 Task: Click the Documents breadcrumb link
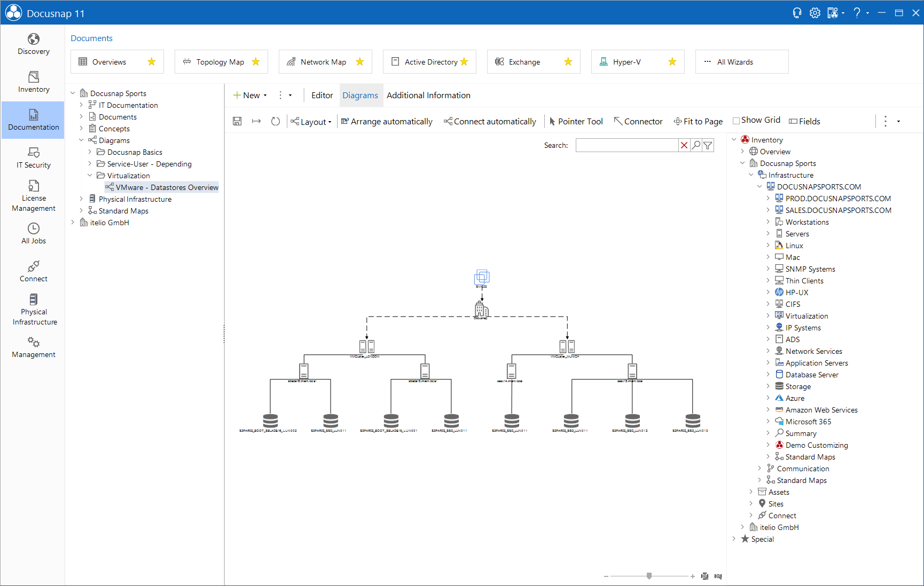point(91,38)
